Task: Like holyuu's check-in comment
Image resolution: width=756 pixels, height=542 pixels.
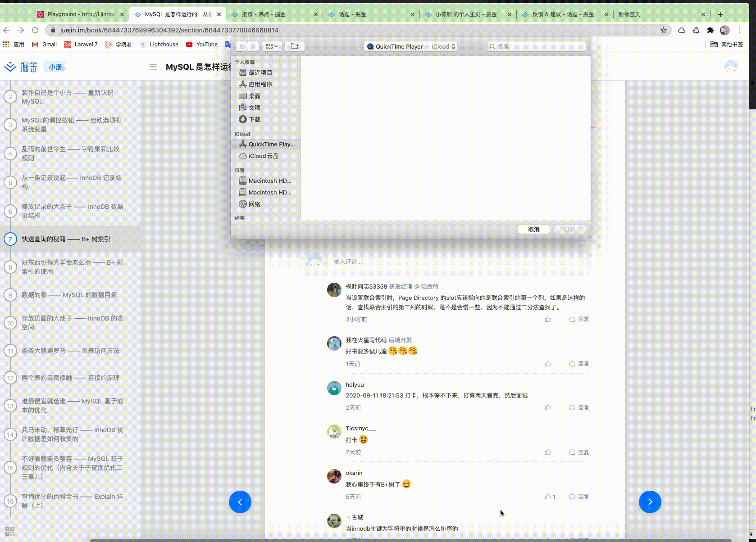Action: (x=548, y=407)
